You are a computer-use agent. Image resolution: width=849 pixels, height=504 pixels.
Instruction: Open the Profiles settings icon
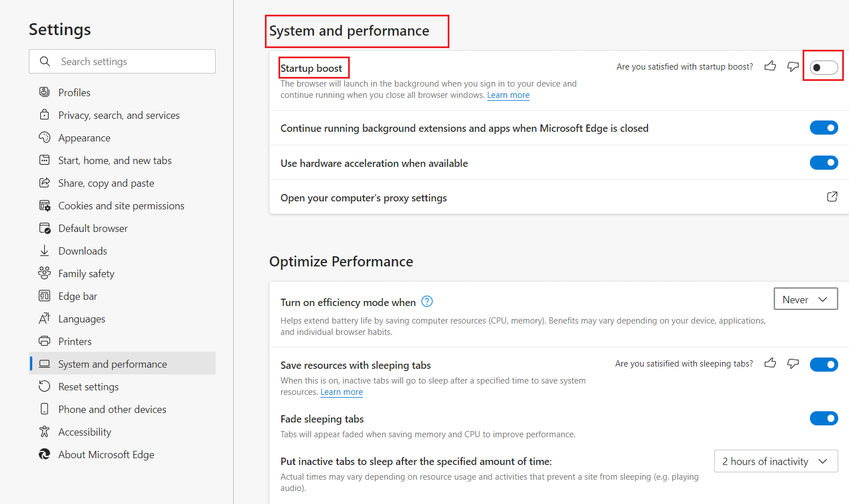45,92
